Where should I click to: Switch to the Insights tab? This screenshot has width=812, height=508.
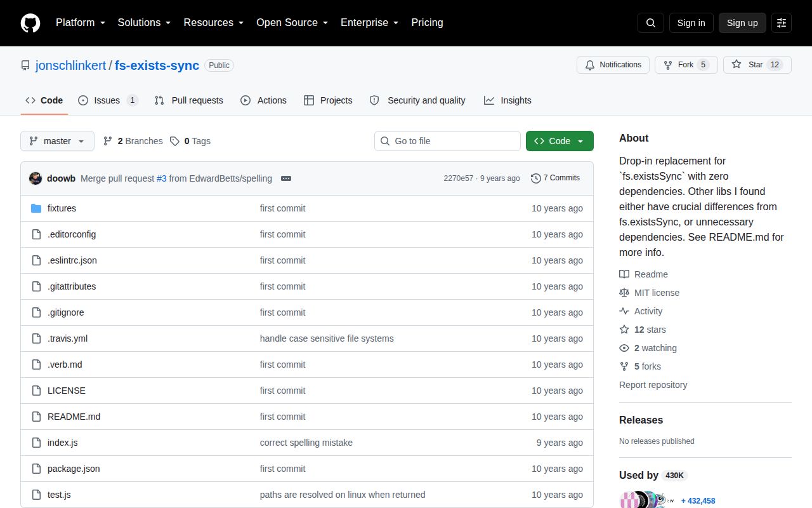point(507,100)
